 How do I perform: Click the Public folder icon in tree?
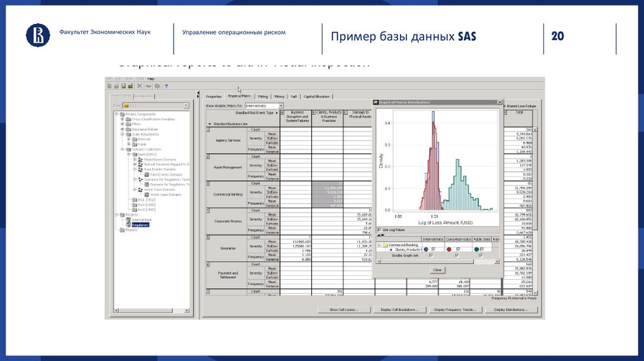(135, 144)
